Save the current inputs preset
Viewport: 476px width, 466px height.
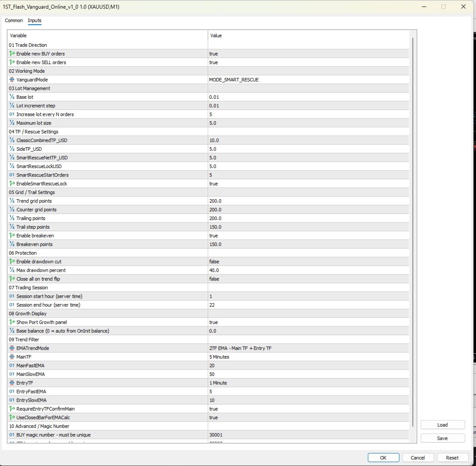[x=443, y=438]
